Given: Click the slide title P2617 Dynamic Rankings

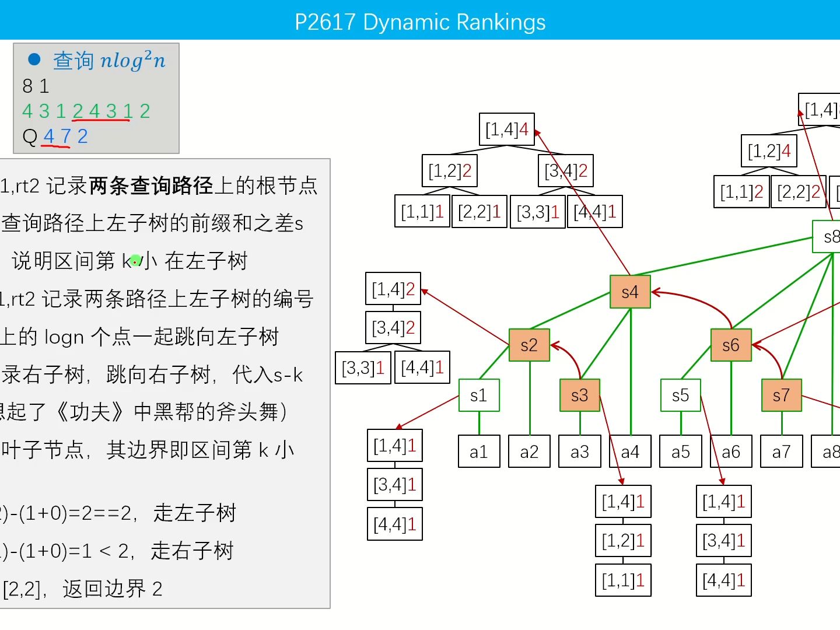Looking at the screenshot, I should [420, 22].
